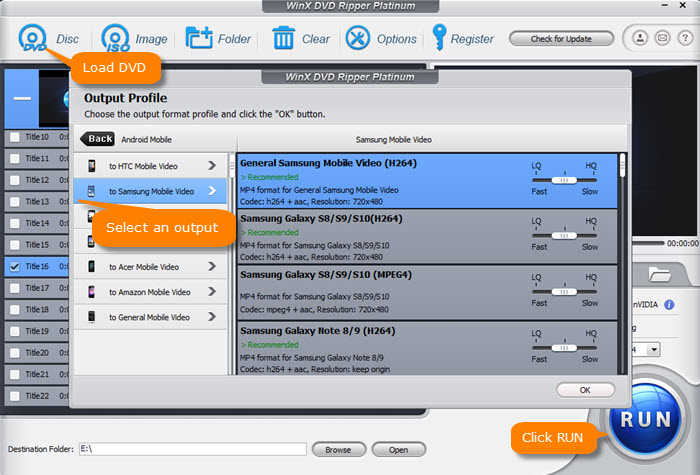Adjust quality slider for Galaxy Note 8/9

[x=564, y=347]
